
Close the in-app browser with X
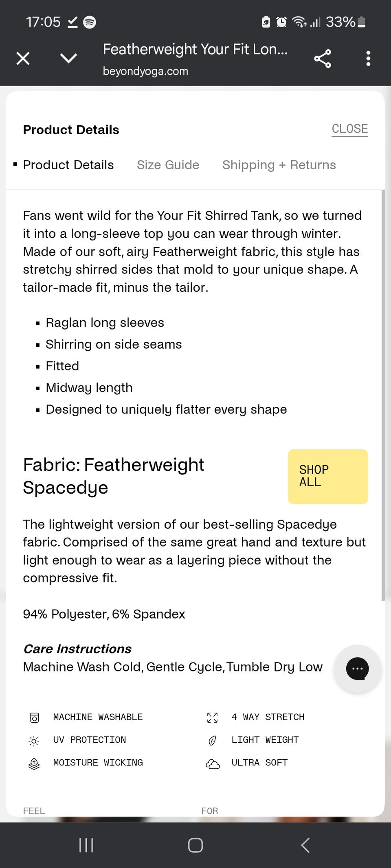(23, 59)
